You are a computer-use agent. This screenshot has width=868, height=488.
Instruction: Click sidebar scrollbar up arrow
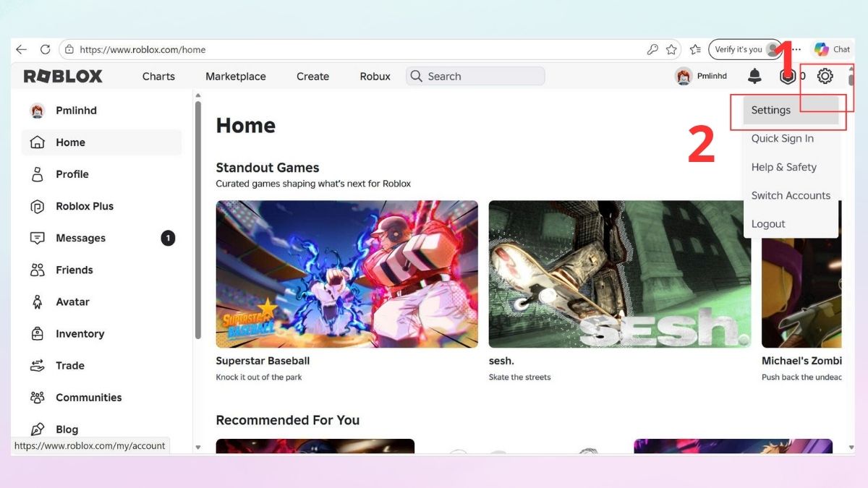[x=198, y=95]
